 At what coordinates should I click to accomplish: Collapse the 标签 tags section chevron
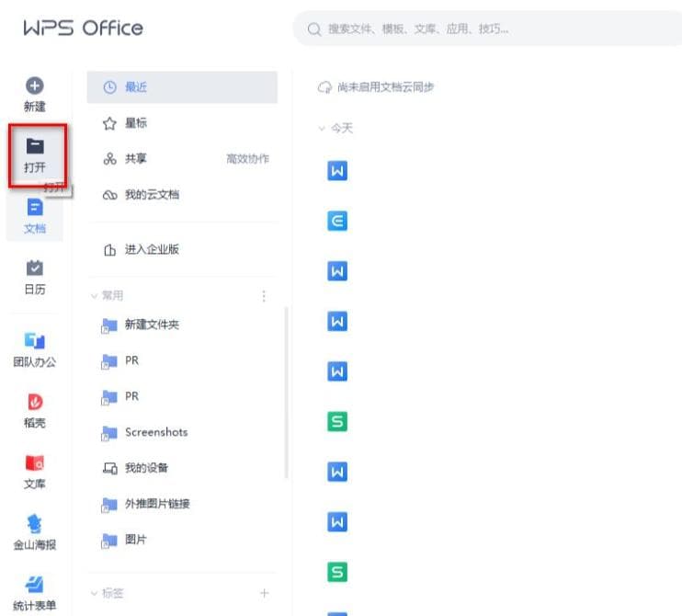pyautogui.click(x=94, y=593)
